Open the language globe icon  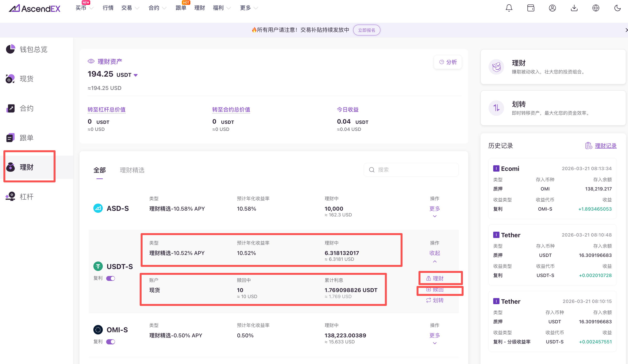pyautogui.click(x=596, y=8)
